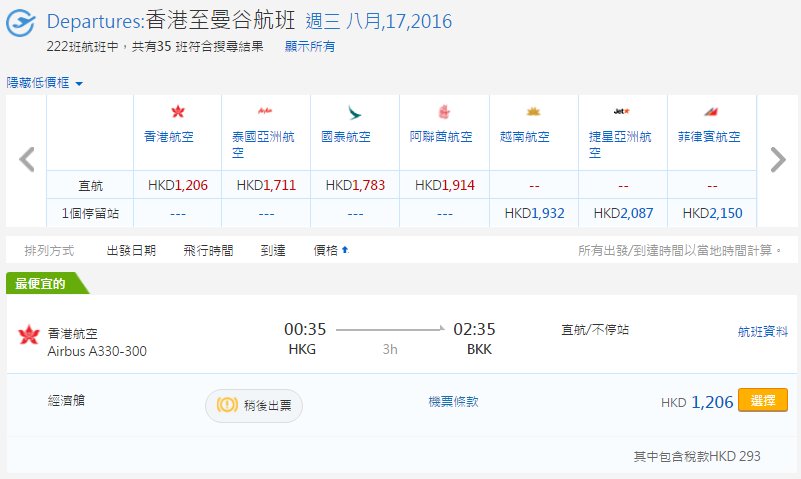Click tax note 其中包含稅款HKD 293
Screen dimensions: 801x479
click(697, 456)
